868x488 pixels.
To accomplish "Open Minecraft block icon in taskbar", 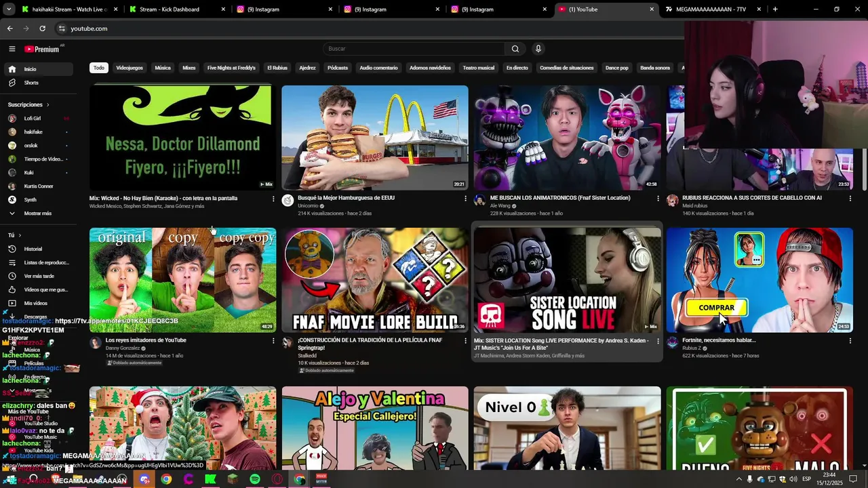I will pyautogui.click(x=233, y=479).
